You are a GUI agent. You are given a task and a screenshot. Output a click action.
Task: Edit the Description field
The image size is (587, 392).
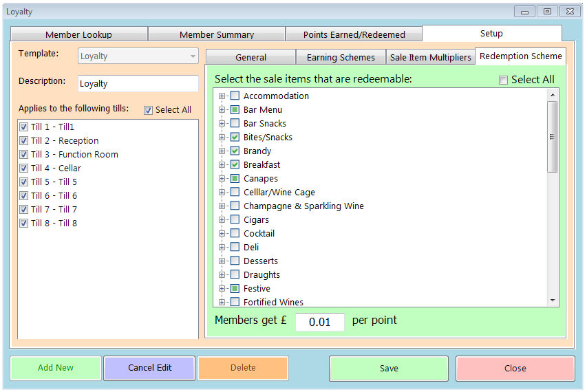[138, 83]
